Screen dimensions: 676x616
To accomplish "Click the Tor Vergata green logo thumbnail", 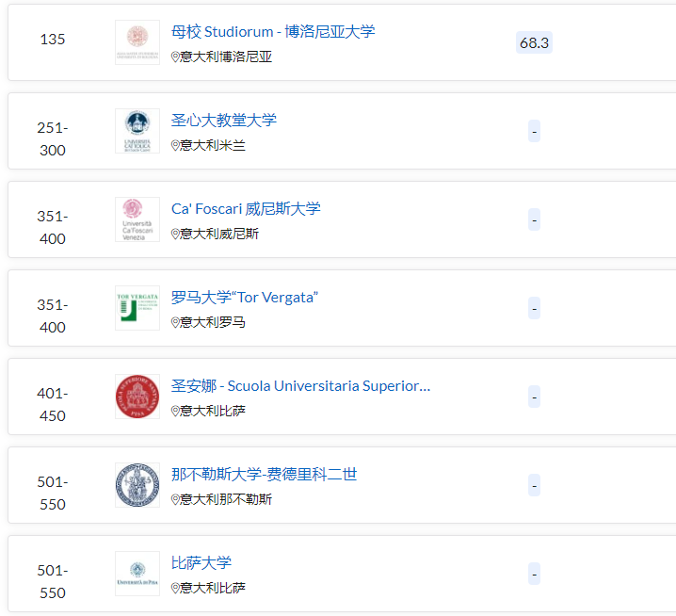I will pos(137,308).
